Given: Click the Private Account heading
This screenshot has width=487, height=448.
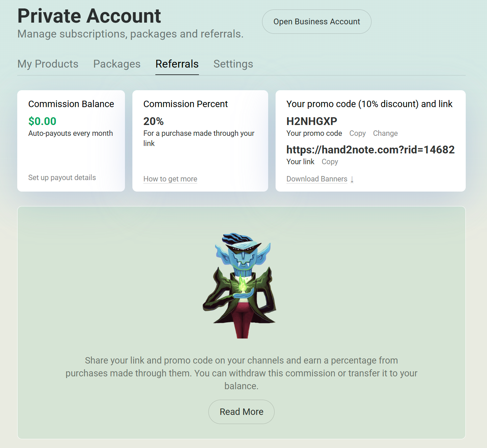Looking at the screenshot, I should [x=89, y=16].
